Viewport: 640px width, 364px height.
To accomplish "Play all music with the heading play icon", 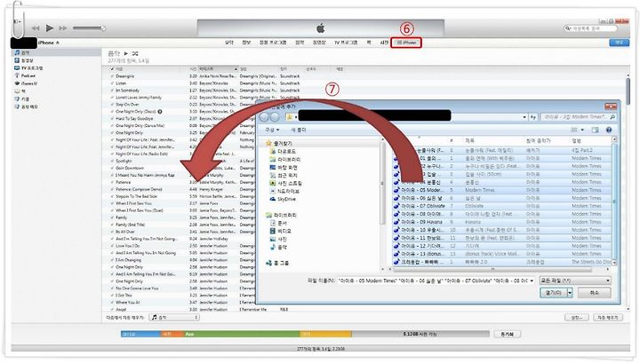I will 125,53.
